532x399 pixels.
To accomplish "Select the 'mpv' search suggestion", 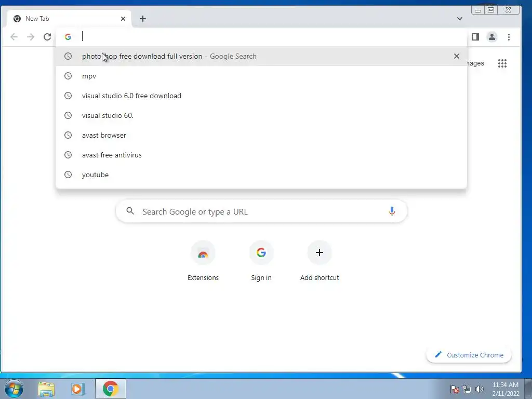I will point(261,76).
